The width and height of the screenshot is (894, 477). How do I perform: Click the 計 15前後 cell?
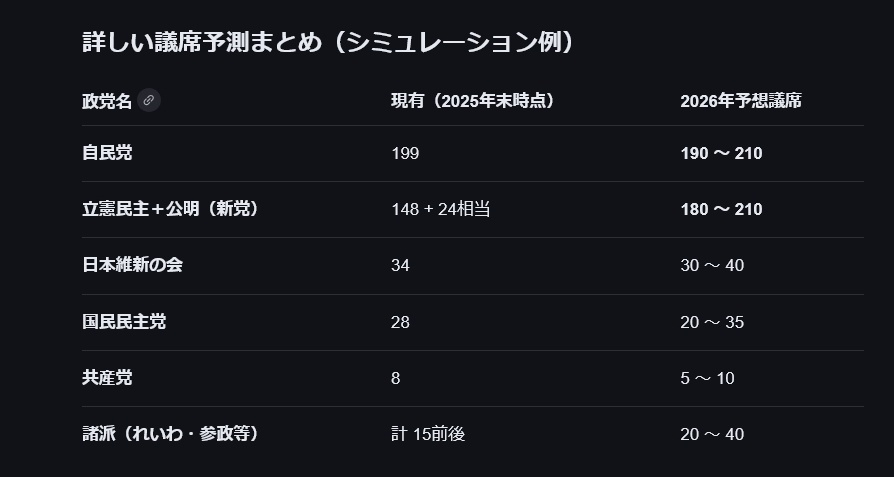pos(428,434)
